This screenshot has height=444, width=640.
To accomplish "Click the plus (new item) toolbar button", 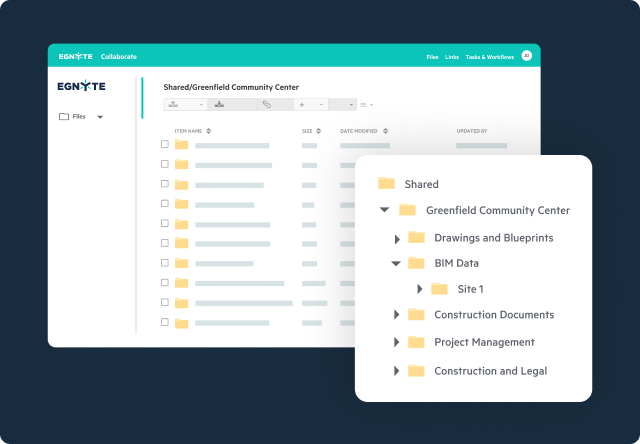I will click(x=302, y=104).
